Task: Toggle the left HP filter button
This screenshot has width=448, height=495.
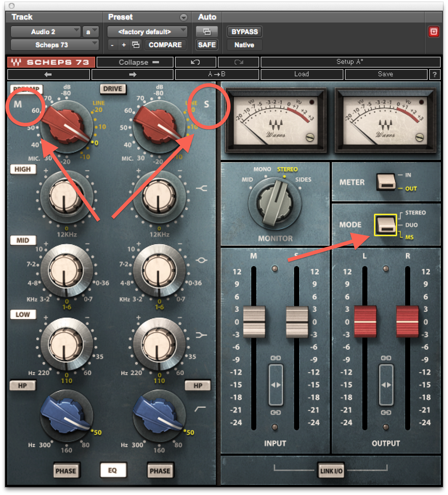Action: 23,386
